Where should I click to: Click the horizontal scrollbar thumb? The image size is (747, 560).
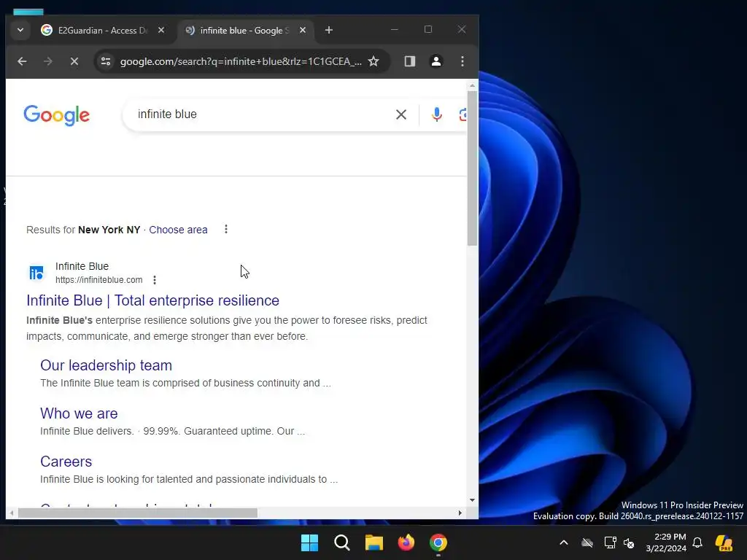(138, 513)
